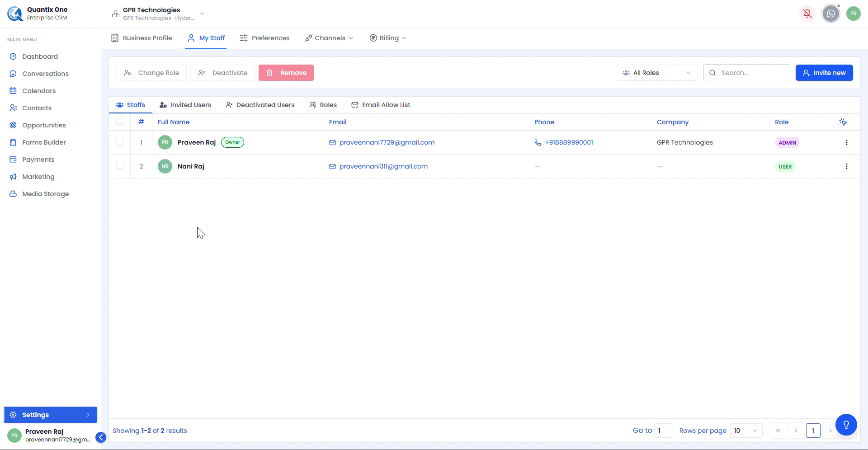
Task: Select the Invited Users sub-tab
Action: coord(185,105)
